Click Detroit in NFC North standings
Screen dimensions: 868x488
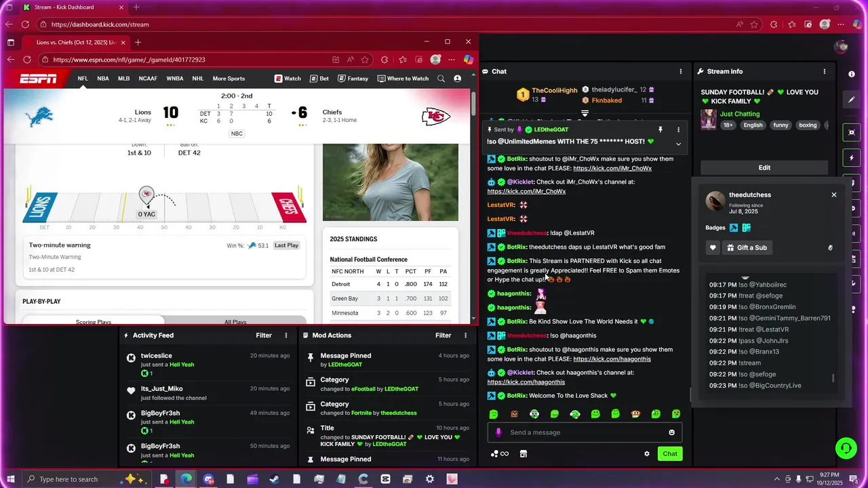point(341,285)
